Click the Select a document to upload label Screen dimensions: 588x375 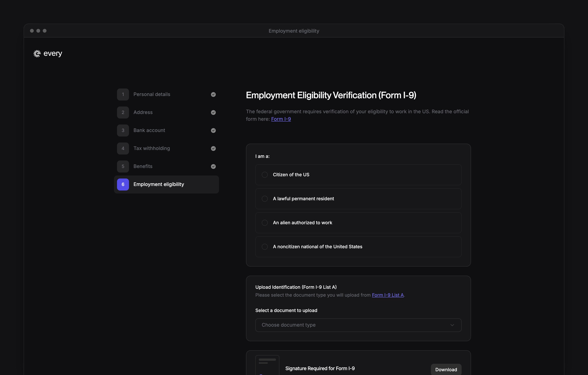pos(286,310)
